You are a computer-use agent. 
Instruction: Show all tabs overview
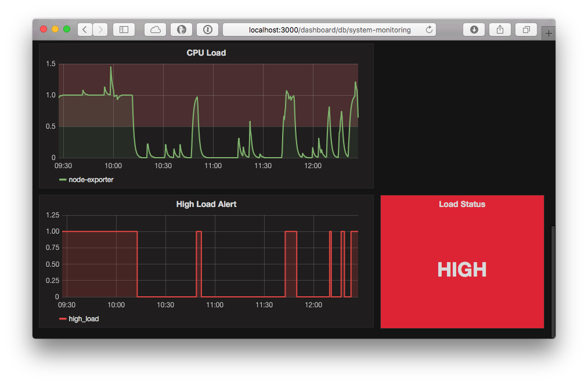(526, 30)
